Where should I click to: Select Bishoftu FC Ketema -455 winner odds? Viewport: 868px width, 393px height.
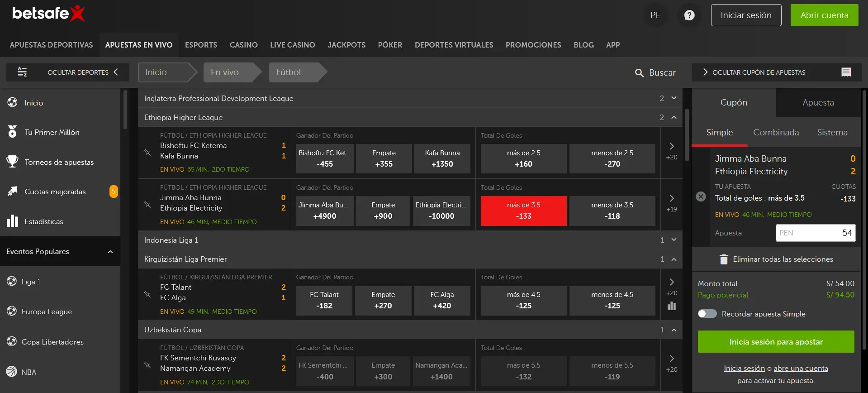coord(325,158)
